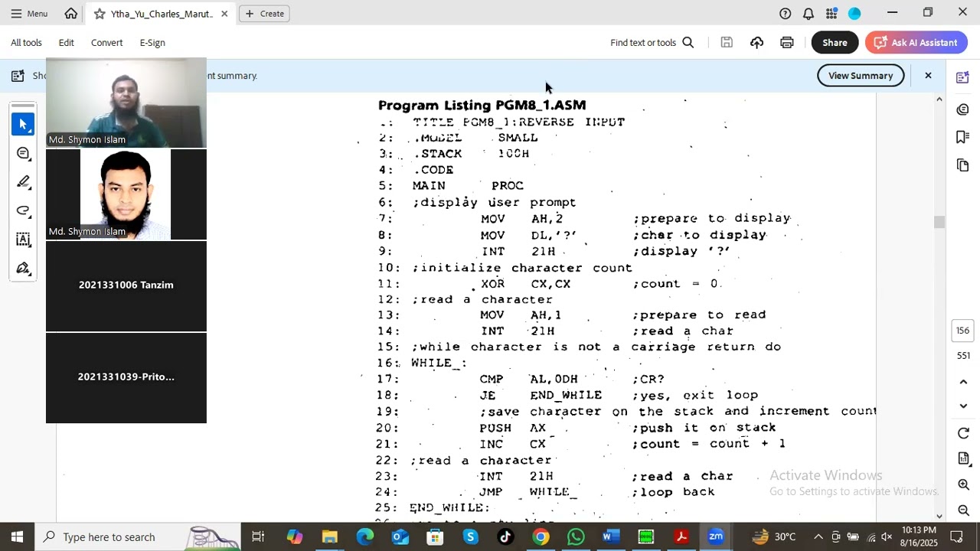
Task: Click the Share button
Action: 835,43
